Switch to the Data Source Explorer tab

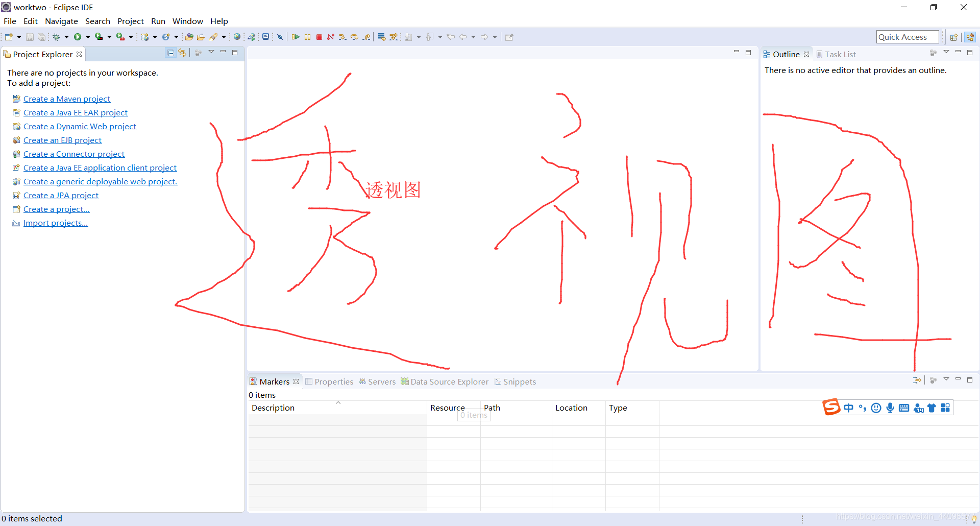tap(445, 381)
